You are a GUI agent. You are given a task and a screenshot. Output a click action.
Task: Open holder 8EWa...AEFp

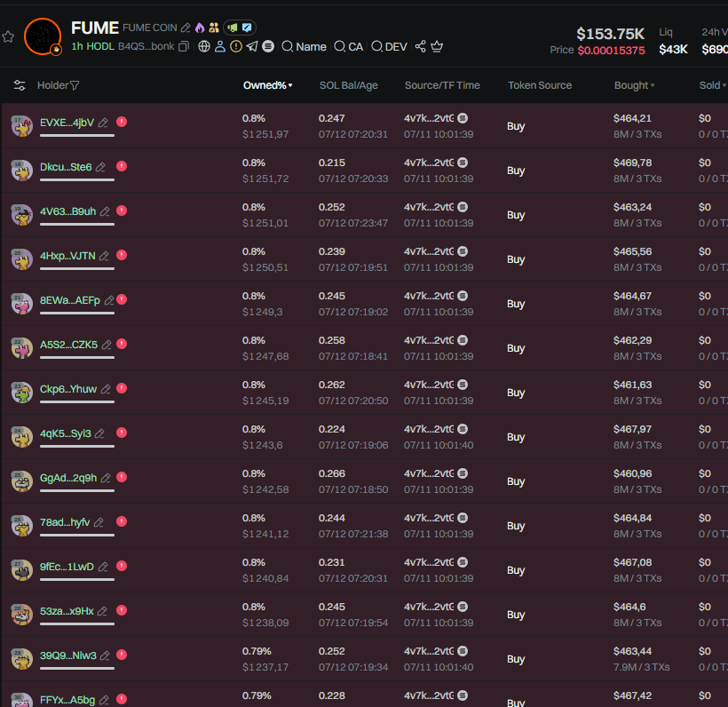tap(69, 300)
